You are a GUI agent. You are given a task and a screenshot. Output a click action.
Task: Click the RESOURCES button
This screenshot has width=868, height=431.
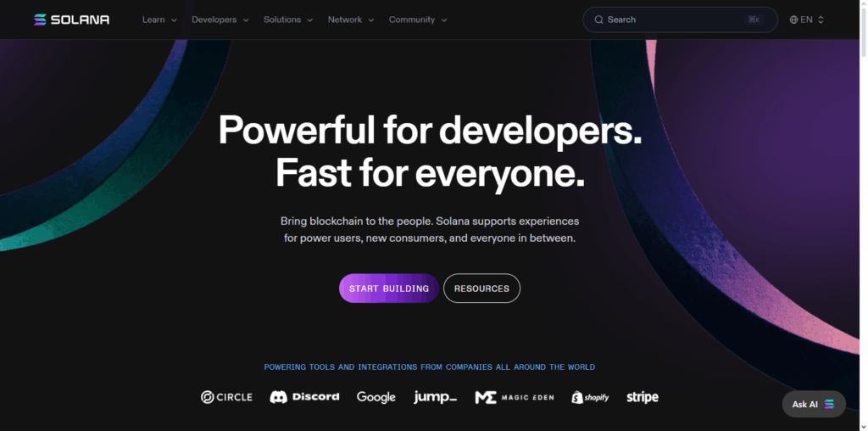click(481, 288)
